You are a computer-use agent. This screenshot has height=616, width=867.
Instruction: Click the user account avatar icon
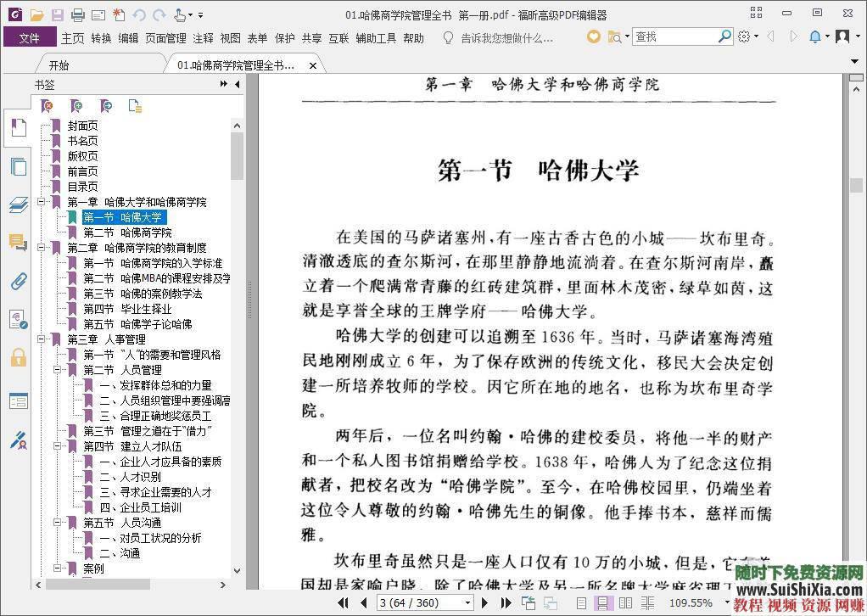842,36
